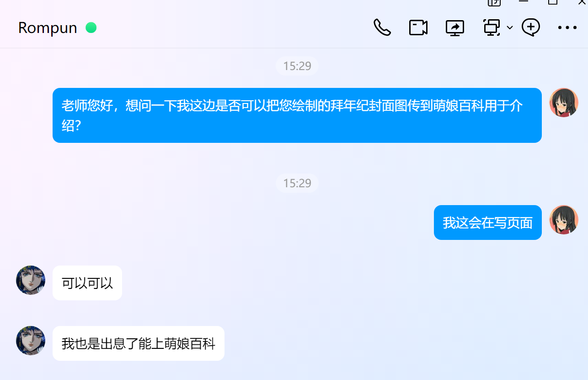Select the 我这会在写页面 message bubble
This screenshot has width=588, height=380.
pos(488,223)
